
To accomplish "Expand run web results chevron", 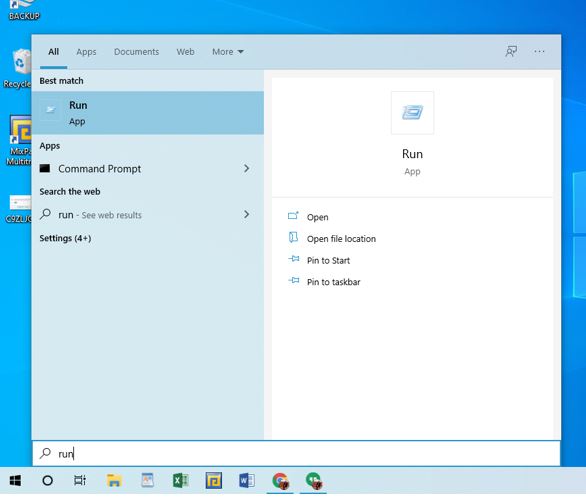I will point(246,214).
